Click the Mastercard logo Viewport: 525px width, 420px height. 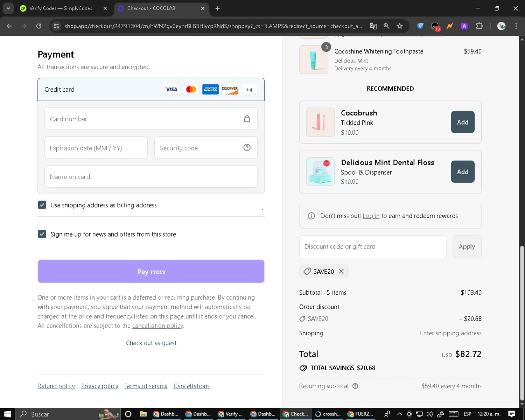(x=191, y=90)
